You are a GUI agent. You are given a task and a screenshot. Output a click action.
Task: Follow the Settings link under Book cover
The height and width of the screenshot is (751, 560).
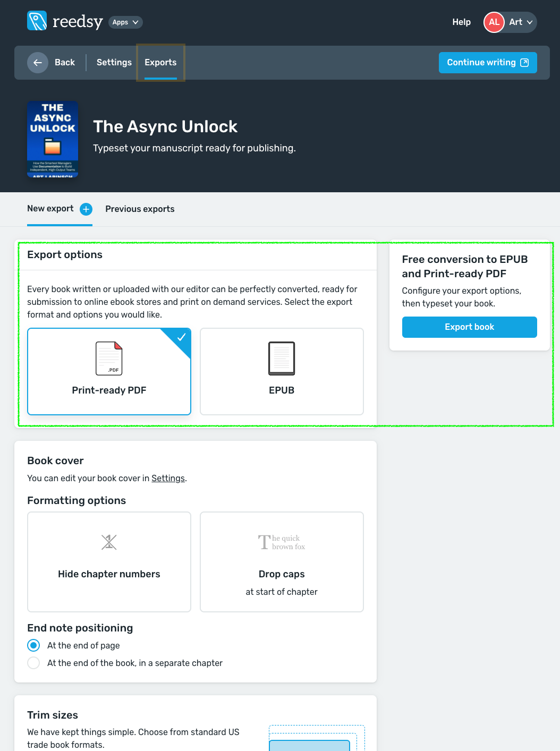(168, 479)
